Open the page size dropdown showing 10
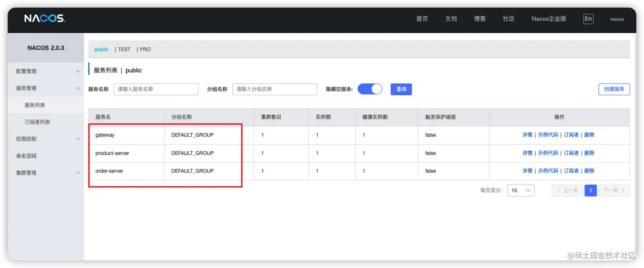 click(521, 190)
